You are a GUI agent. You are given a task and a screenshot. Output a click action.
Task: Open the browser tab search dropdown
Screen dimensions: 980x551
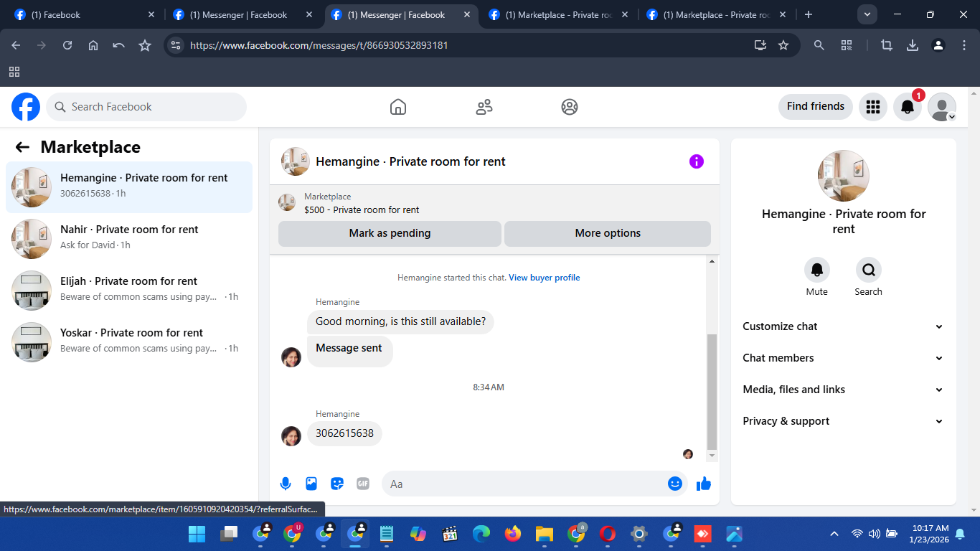click(867, 14)
